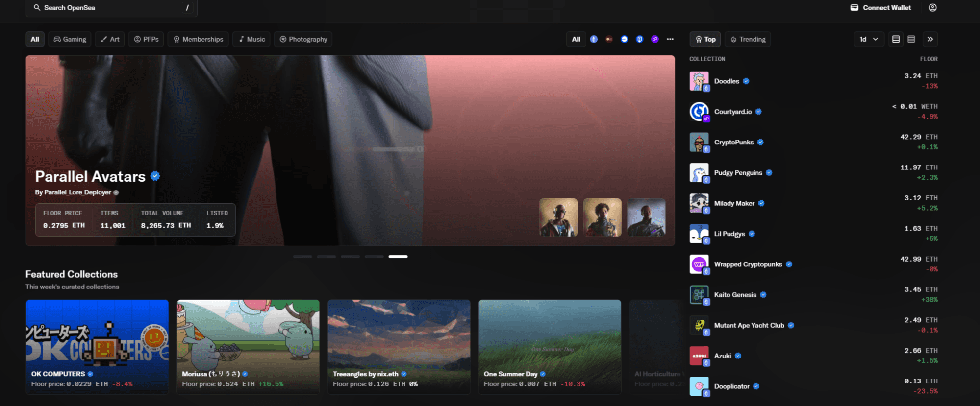The image size is (980, 406).
Task: Click the red Azuki logo icon
Action: [699, 356]
